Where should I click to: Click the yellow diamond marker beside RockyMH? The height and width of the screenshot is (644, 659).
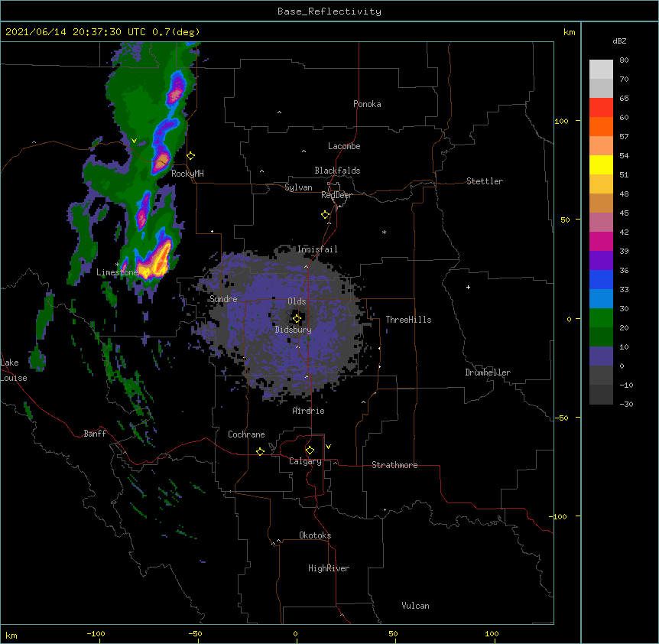(191, 156)
